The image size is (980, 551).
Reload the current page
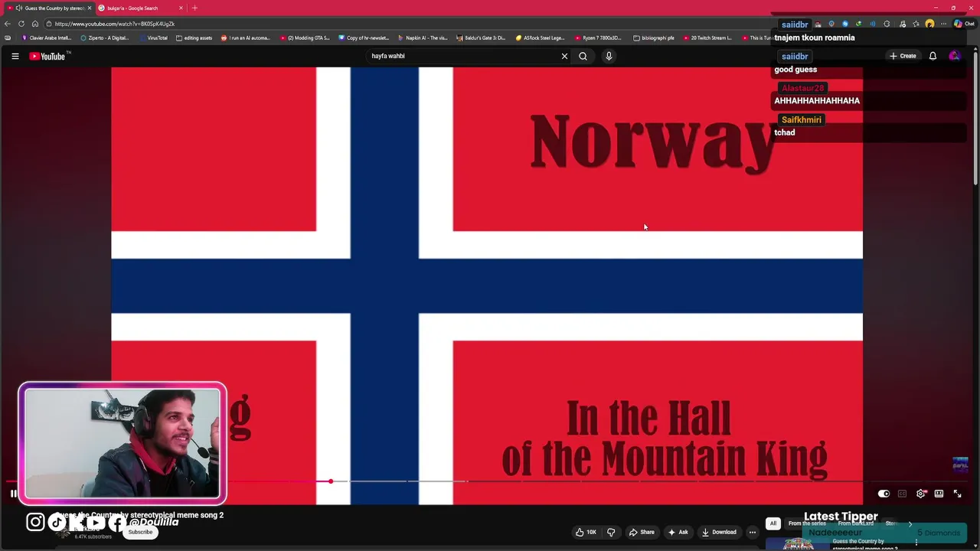(x=21, y=24)
